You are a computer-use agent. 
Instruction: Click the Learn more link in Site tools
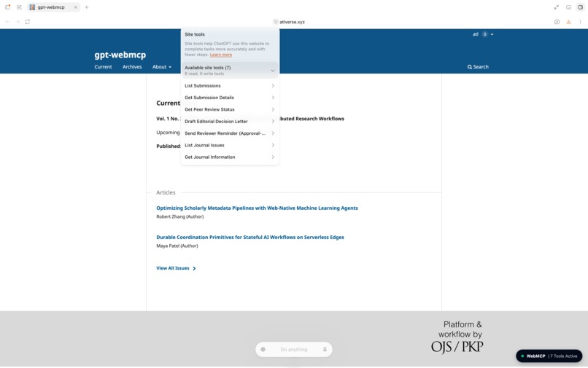[x=221, y=55]
